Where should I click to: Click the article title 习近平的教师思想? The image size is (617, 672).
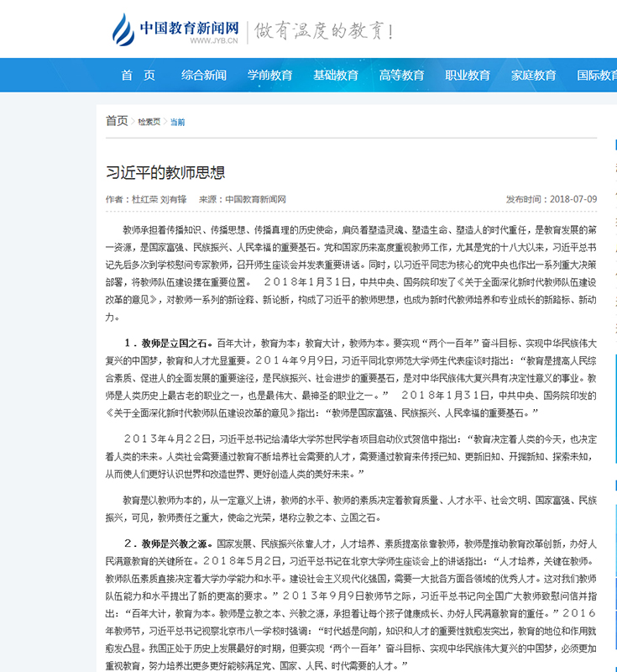coord(165,172)
